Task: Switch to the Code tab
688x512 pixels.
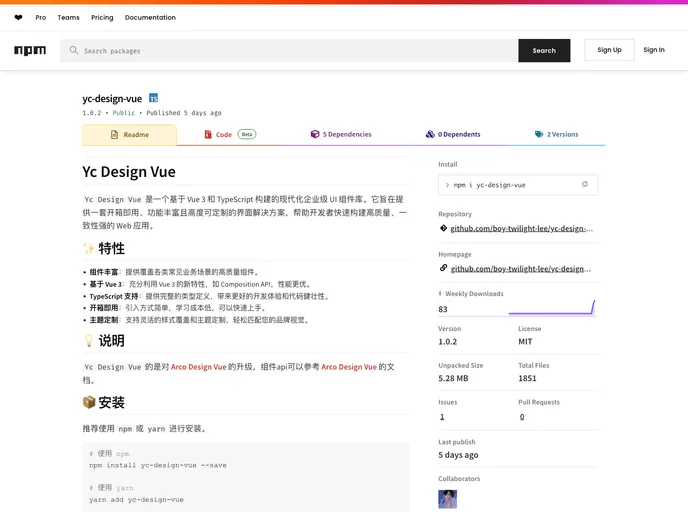Action: coord(230,134)
